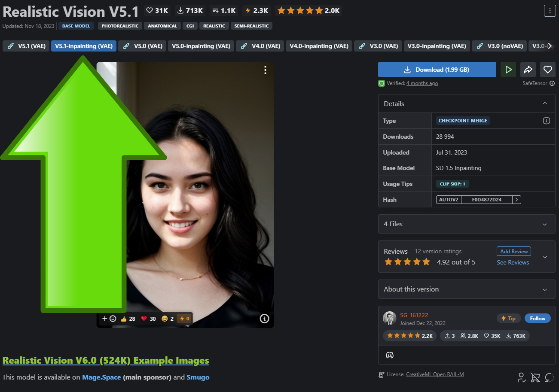Click the Add Review button
Viewport: 559px width, 392px height.
[514, 251]
